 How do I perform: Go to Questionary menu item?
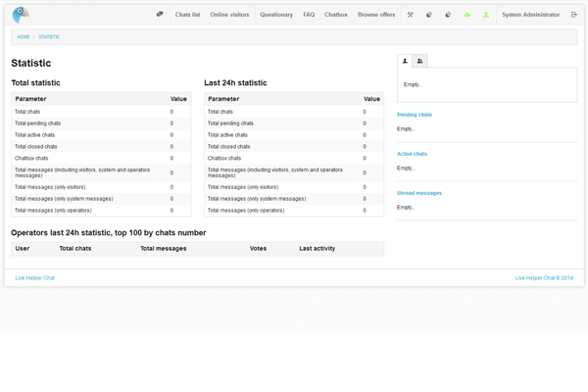pos(276,15)
